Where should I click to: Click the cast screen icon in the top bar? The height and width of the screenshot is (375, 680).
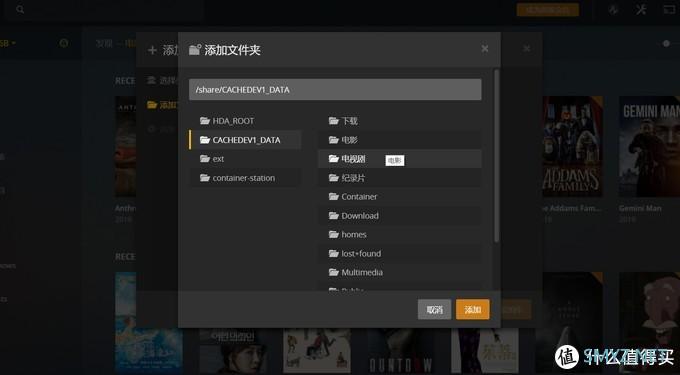coord(670,10)
